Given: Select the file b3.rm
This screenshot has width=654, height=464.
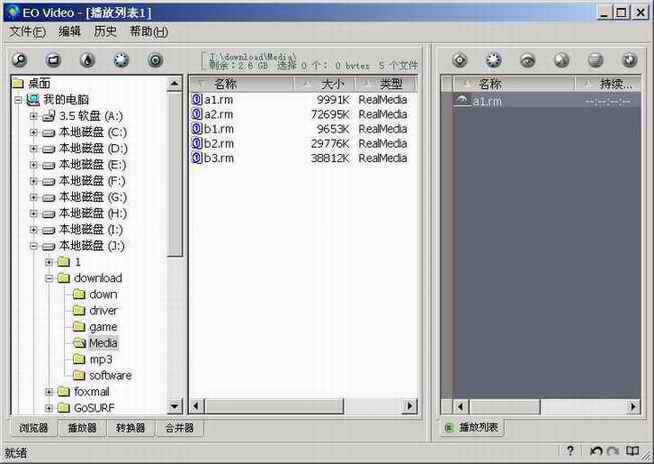Looking at the screenshot, I should pos(219,158).
